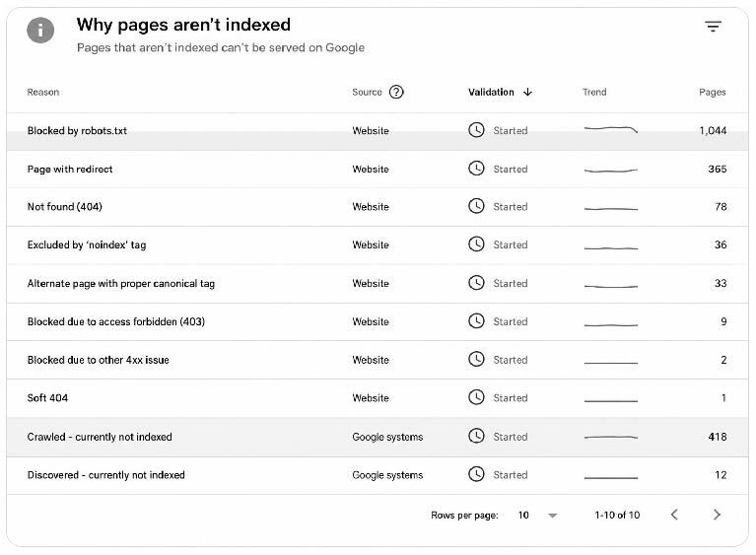Image resolution: width=756 pixels, height=555 pixels.
Task: Open Crawled - currently not indexed reason
Action: pyautogui.click(x=100, y=437)
